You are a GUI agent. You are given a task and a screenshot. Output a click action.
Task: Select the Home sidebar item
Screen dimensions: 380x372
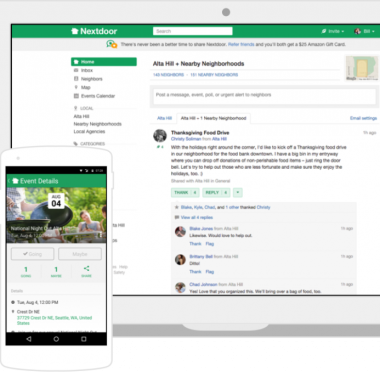coord(104,62)
